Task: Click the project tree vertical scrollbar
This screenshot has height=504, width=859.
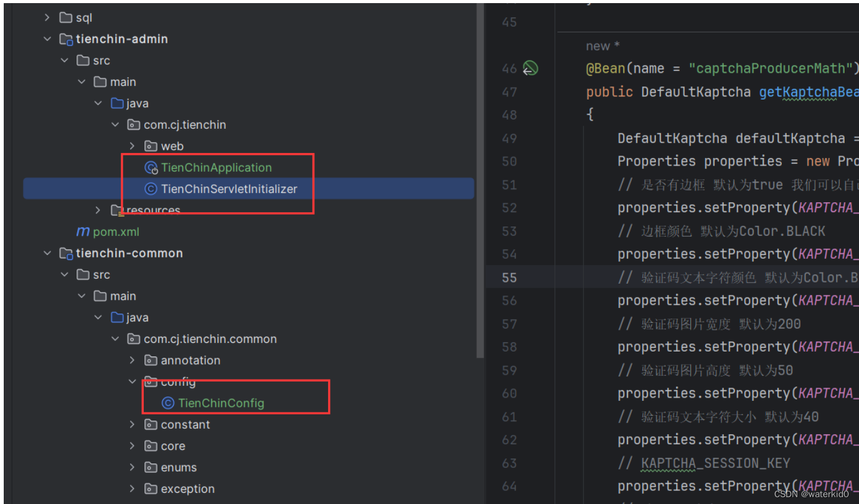Action: click(x=481, y=180)
